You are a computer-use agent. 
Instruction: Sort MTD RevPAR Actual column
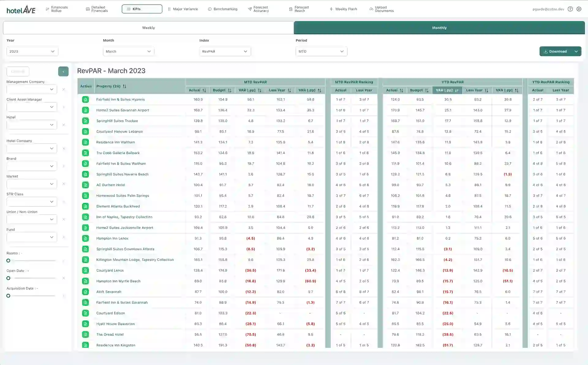tap(204, 90)
